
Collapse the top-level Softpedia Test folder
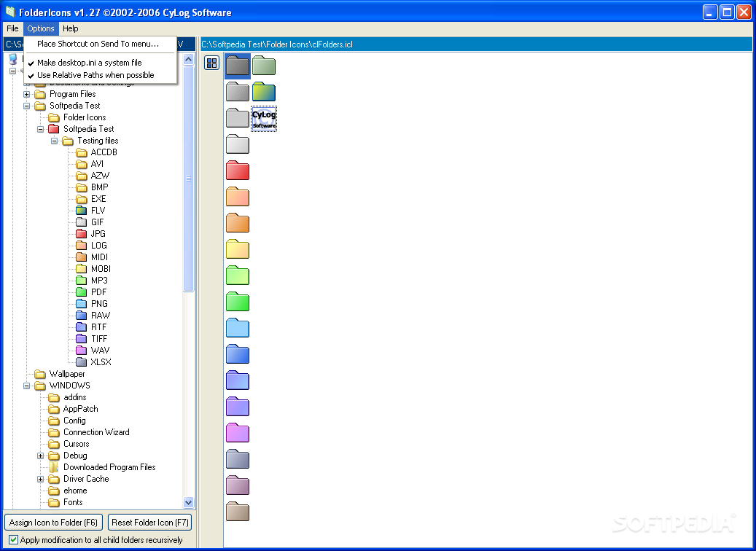click(27, 106)
